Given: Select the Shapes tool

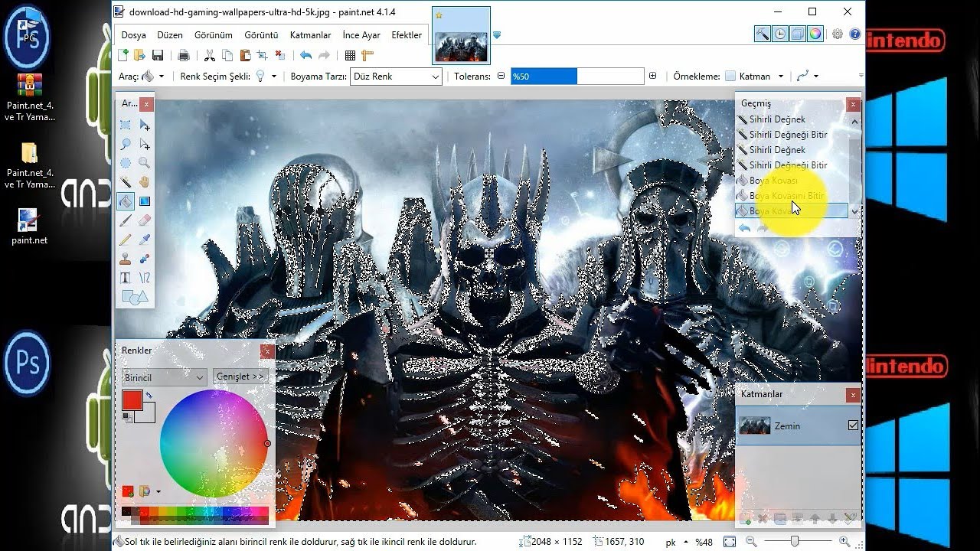Looking at the screenshot, I should (135, 297).
